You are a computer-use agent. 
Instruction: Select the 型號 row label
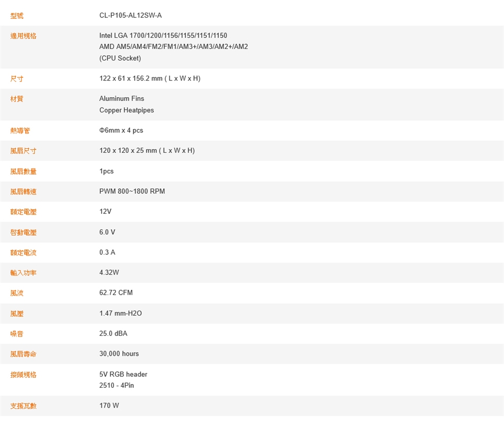tap(17, 15)
